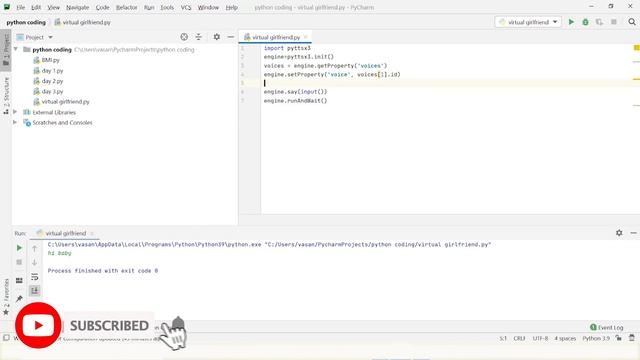
Task: Stop process in Run panel
Action: tap(19, 262)
